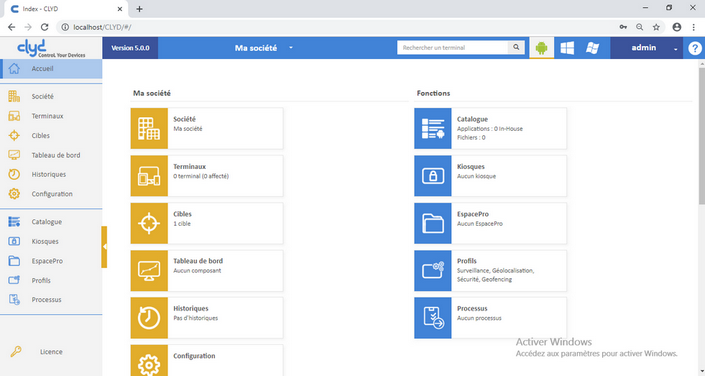Reload the page in browser

(45, 27)
